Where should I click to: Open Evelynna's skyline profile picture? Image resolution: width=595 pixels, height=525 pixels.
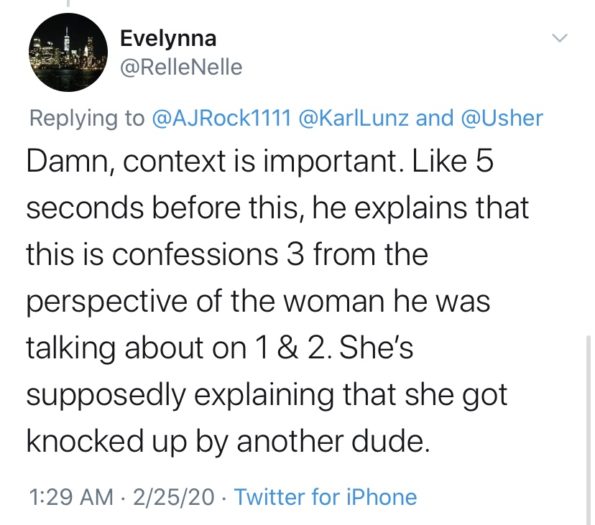tap(68, 52)
